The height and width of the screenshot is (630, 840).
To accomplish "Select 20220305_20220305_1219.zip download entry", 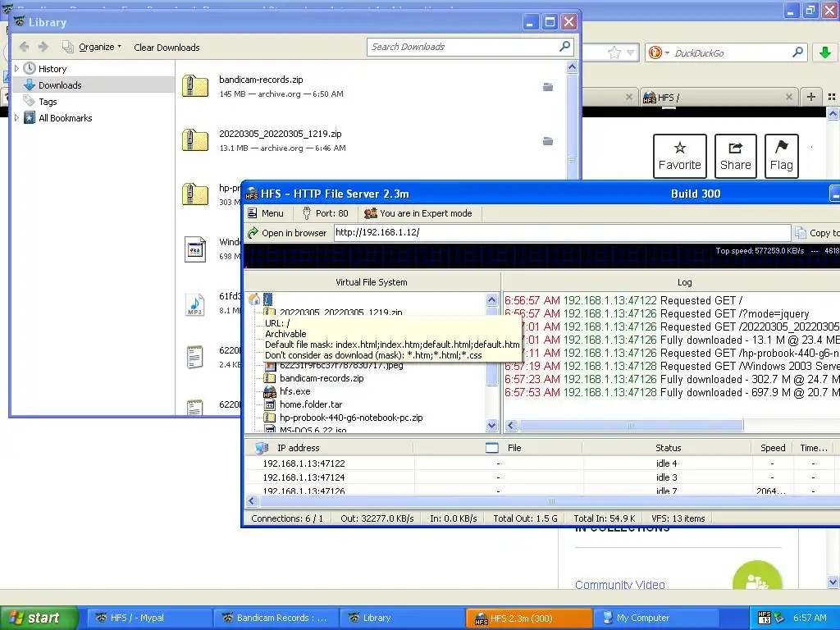I will click(x=370, y=140).
